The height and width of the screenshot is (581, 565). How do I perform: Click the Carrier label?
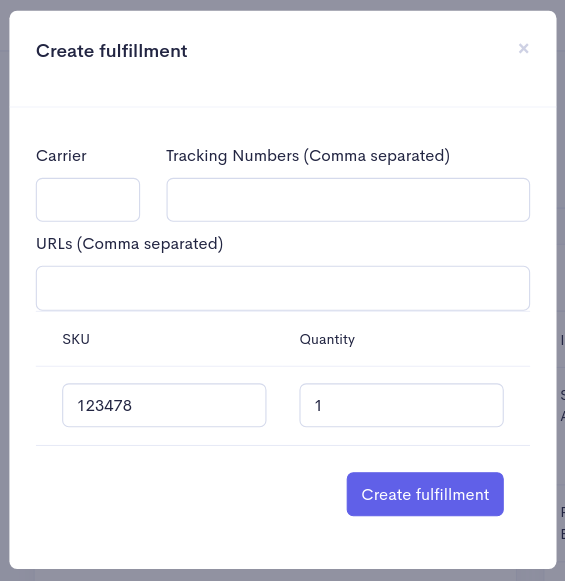[x=61, y=156]
